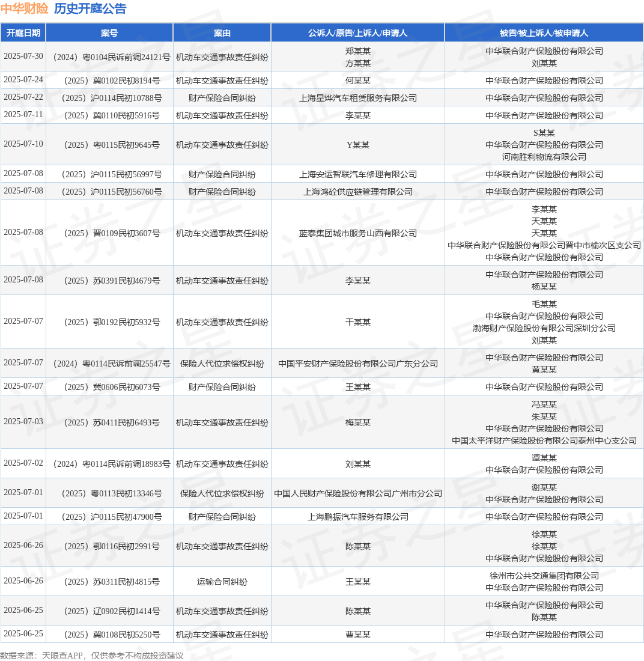Click defendant 毛某某
The image size is (644, 661).
click(544, 304)
